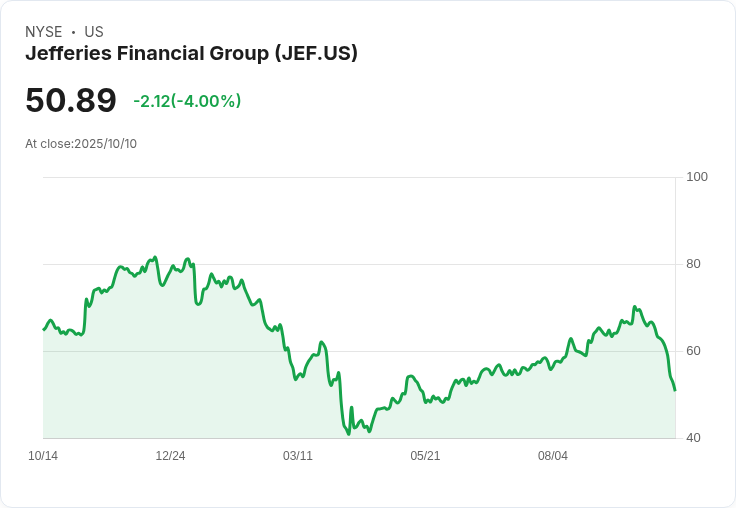Select the 10/14 date on x-axis

pyautogui.click(x=43, y=456)
